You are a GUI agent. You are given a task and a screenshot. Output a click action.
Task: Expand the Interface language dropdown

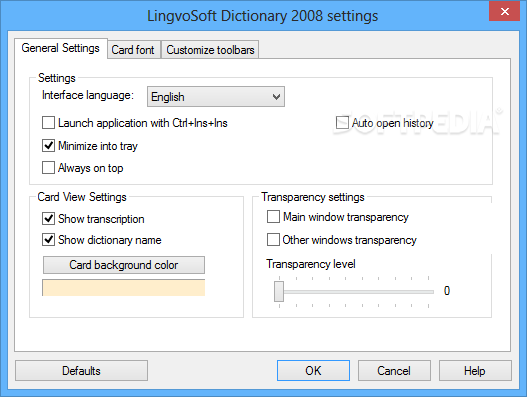tap(216, 97)
